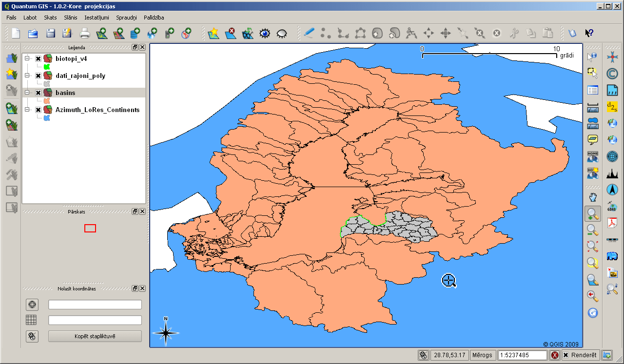Open the print composer printer icon

pos(85,33)
